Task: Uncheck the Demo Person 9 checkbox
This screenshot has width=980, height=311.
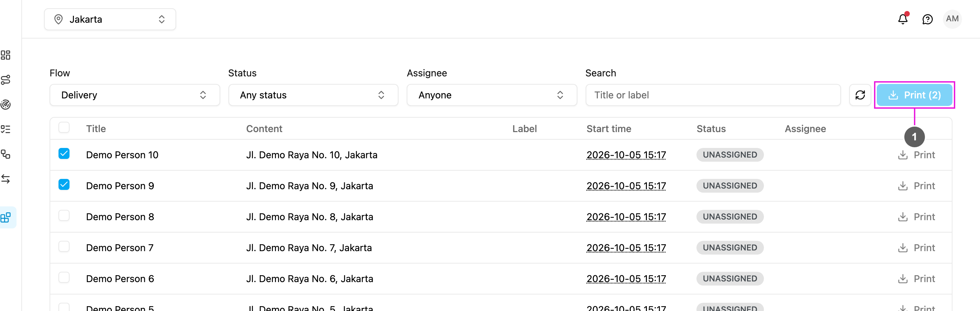Action: [64, 184]
